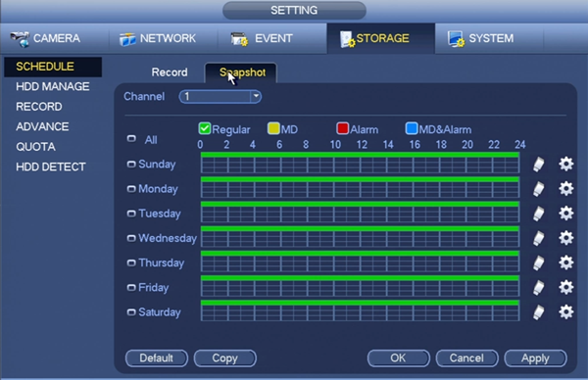Open the gear settings for Monday
This screenshot has width=588, height=380.
tap(565, 188)
